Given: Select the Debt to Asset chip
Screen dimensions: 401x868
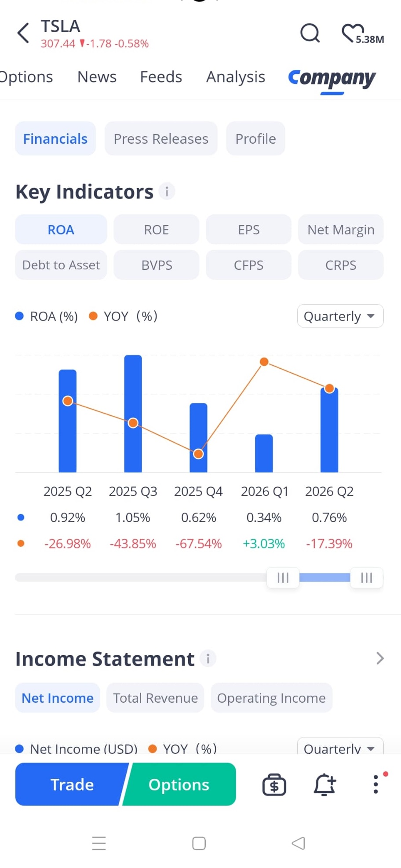Looking at the screenshot, I should pos(61,265).
